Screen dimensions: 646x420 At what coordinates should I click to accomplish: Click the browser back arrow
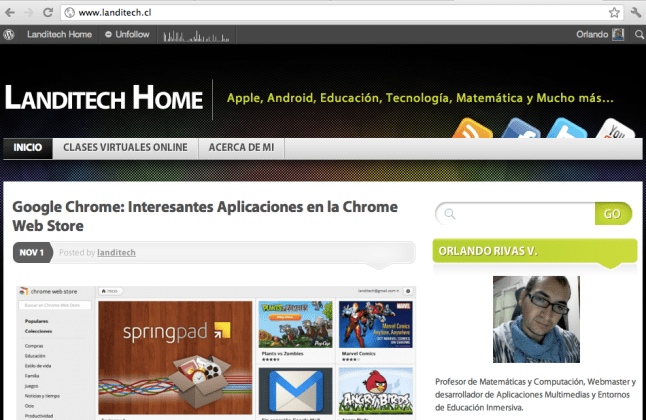pos(9,12)
